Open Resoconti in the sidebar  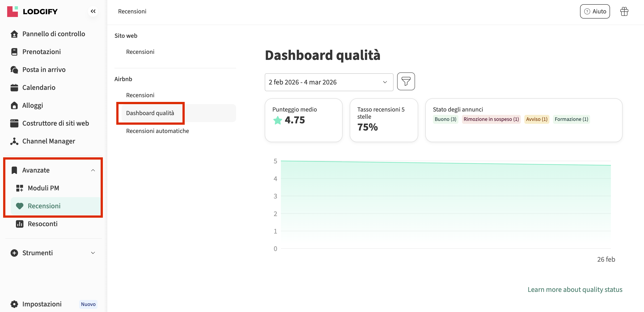click(42, 224)
